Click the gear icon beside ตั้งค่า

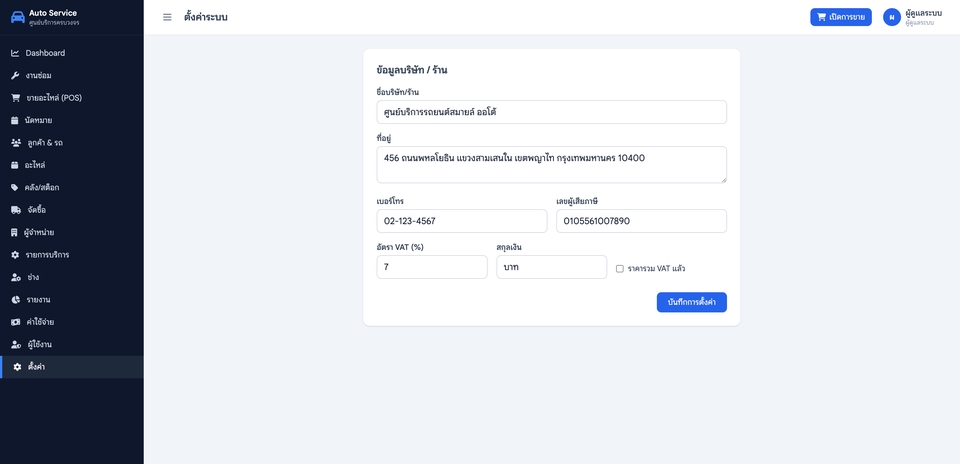point(18,367)
